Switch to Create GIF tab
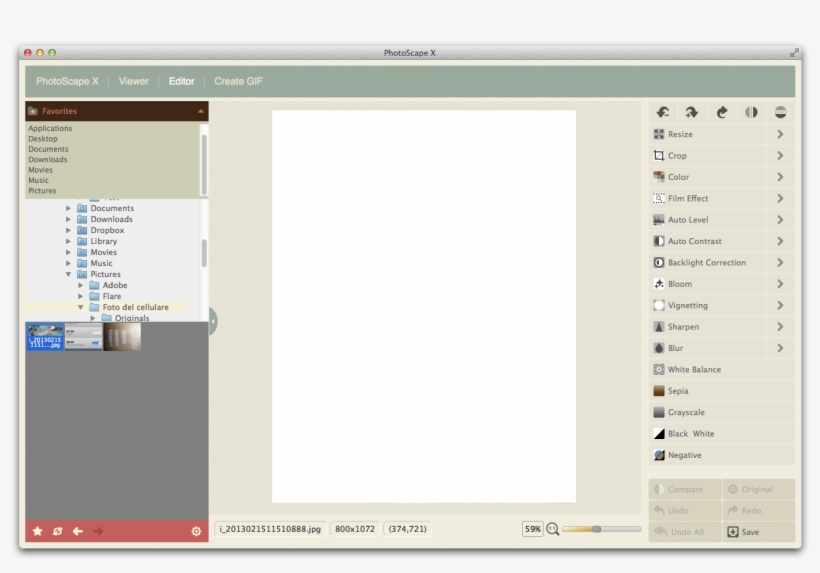 coord(238,82)
